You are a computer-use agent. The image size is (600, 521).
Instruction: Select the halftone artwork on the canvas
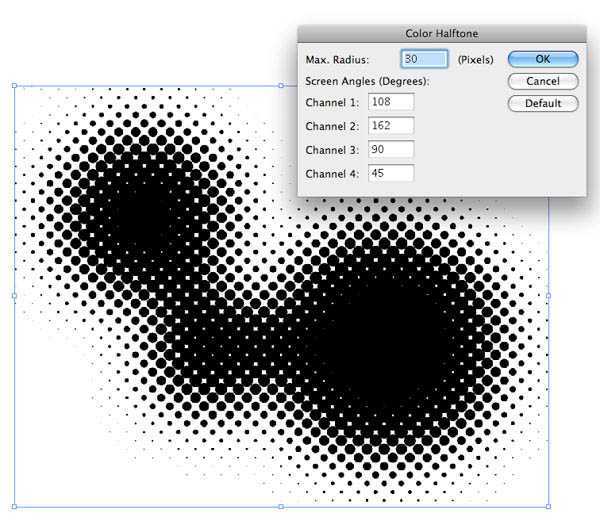(281, 296)
